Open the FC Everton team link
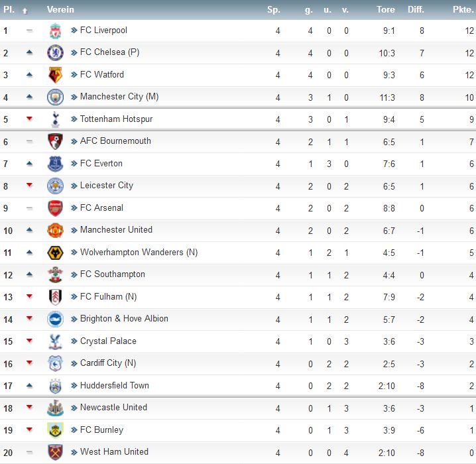Viewport: 476px width, 464px height. click(x=101, y=163)
